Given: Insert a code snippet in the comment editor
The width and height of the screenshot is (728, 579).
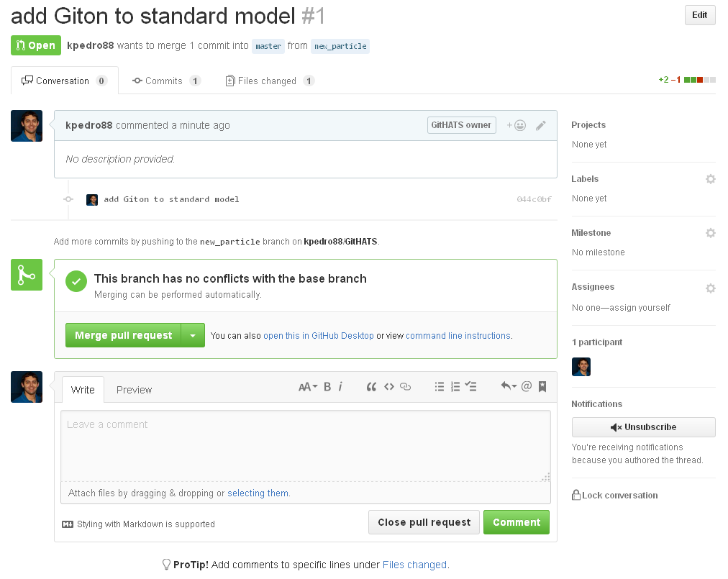Looking at the screenshot, I should point(388,386).
